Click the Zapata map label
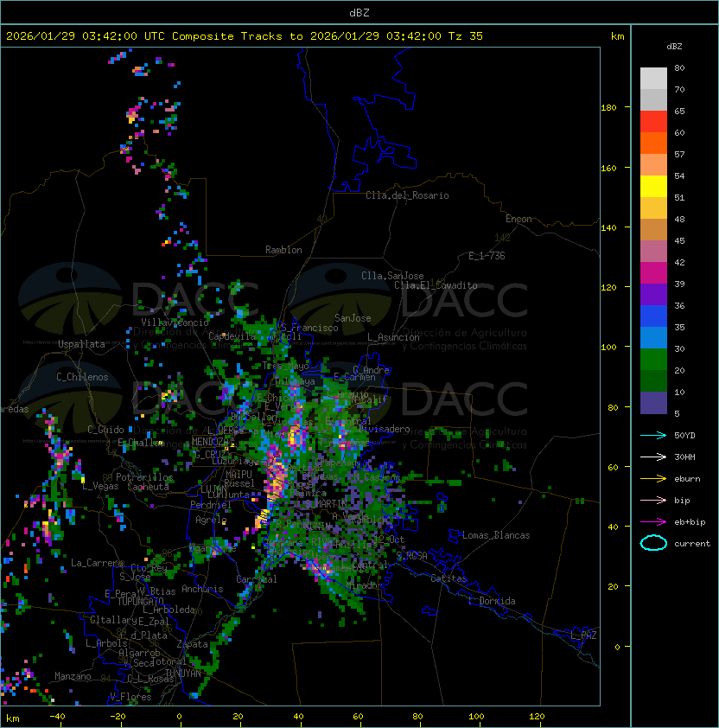 pos(192,644)
